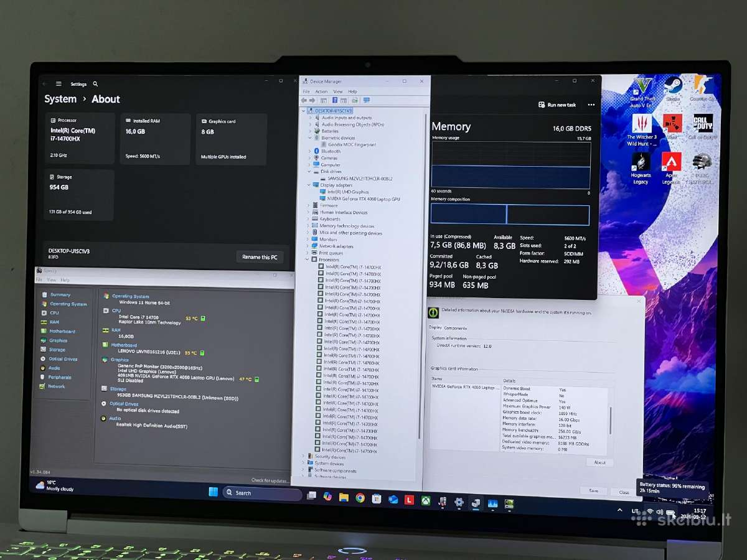Screen dimensions: 747x560
Task: Click the Windows Start button
Action: 213,492
